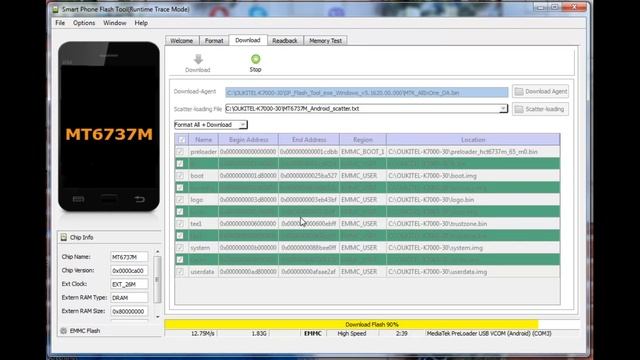Screen dimensions: 640x360
Task: Open the Window menu
Action: point(115,23)
